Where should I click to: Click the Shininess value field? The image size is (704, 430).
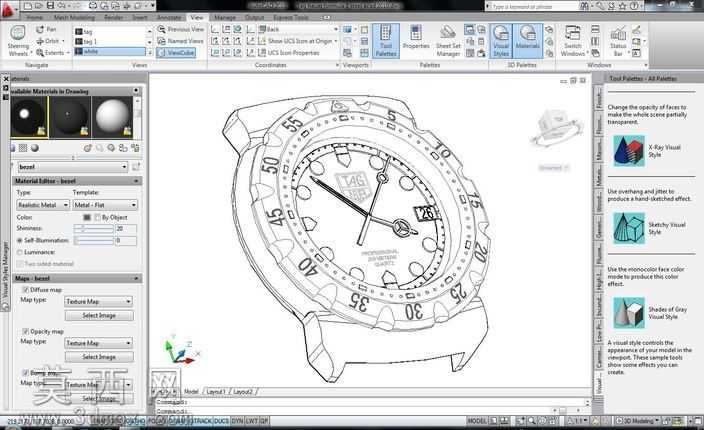(126, 229)
